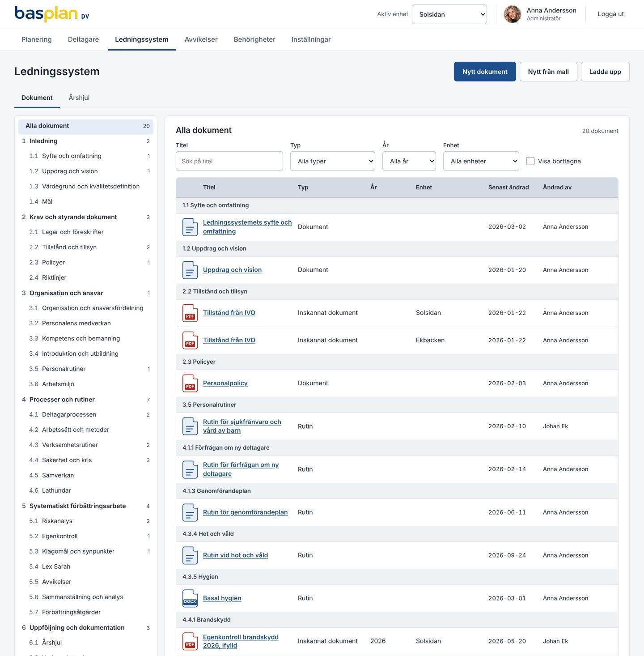Click the document icon for Rutin för förfrågan om ny deltagare
644x656 pixels.
(190, 469)
